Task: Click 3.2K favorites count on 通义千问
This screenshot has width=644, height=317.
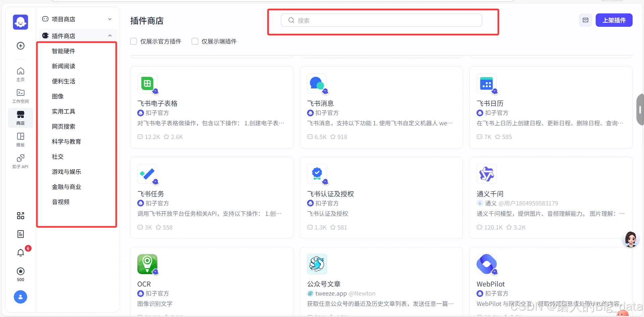Action: tap(516, 227)
